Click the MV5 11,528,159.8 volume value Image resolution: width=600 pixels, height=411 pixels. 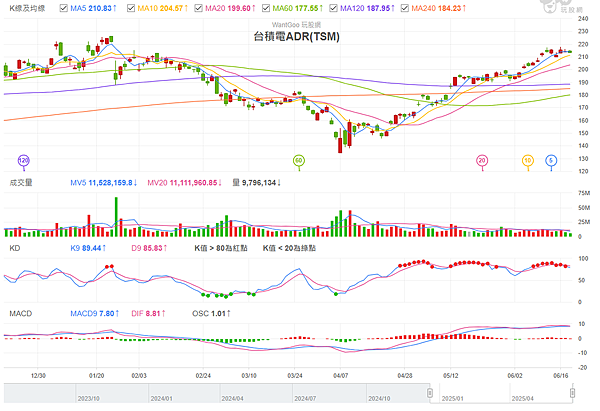click(104, 183)
